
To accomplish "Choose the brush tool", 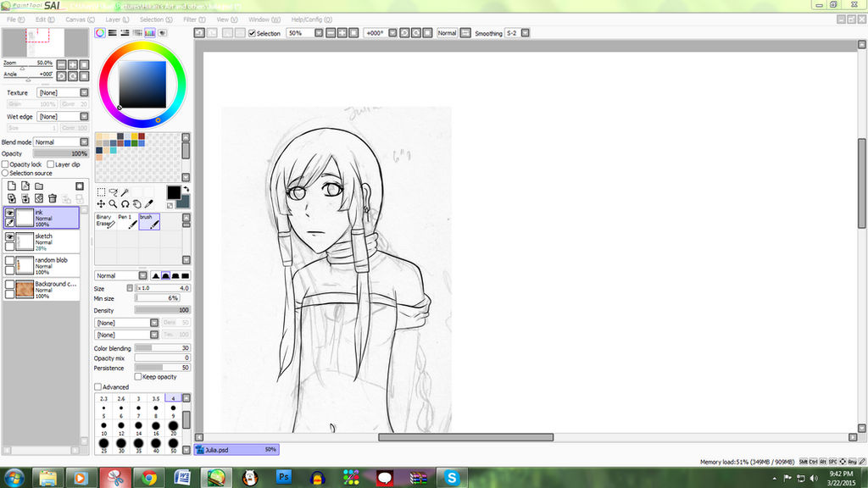I will [149, 221].
